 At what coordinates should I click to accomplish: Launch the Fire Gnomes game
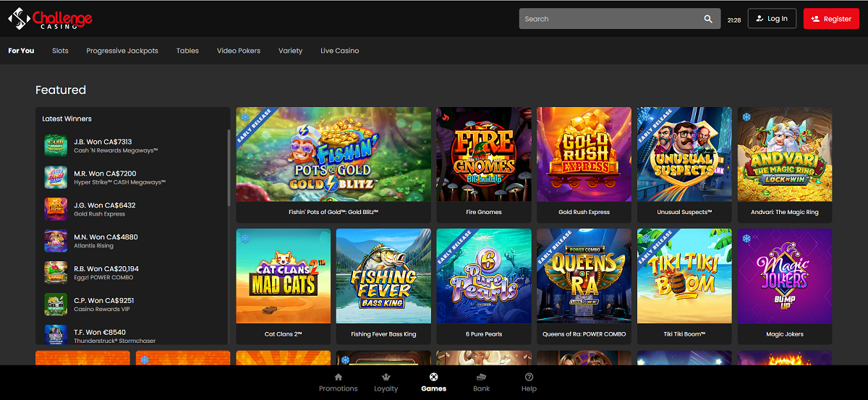pyautogui.click(x=484, y=165)
